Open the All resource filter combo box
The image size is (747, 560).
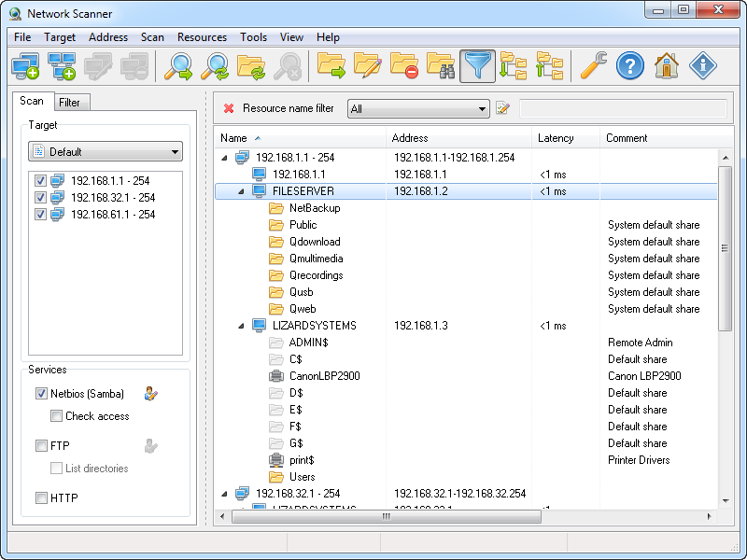417,108
